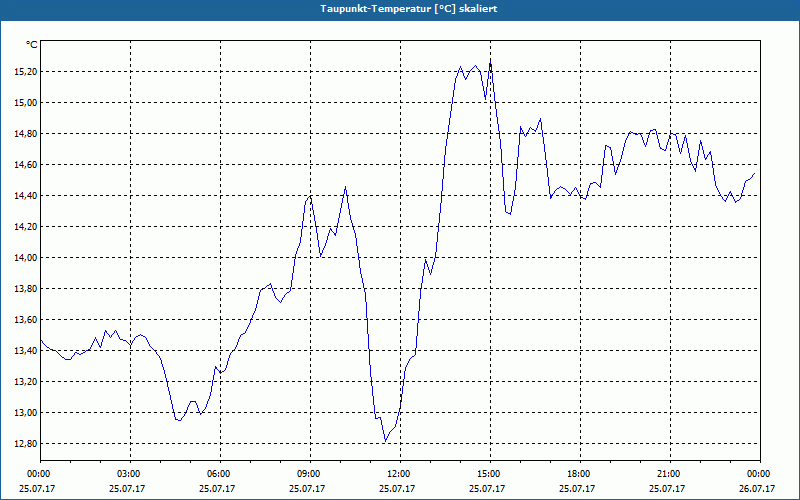
Task: Click the 03:00 time label
Action: coord(131,474)
